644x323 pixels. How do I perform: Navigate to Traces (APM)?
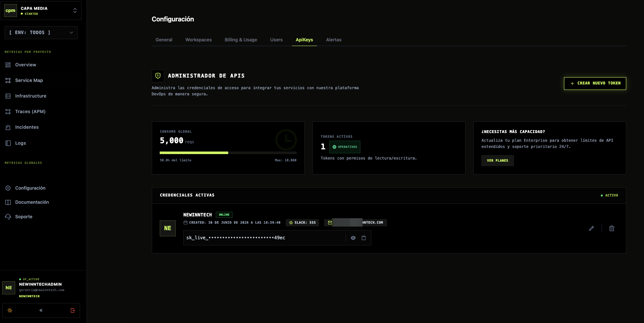(x=30, y=112)
